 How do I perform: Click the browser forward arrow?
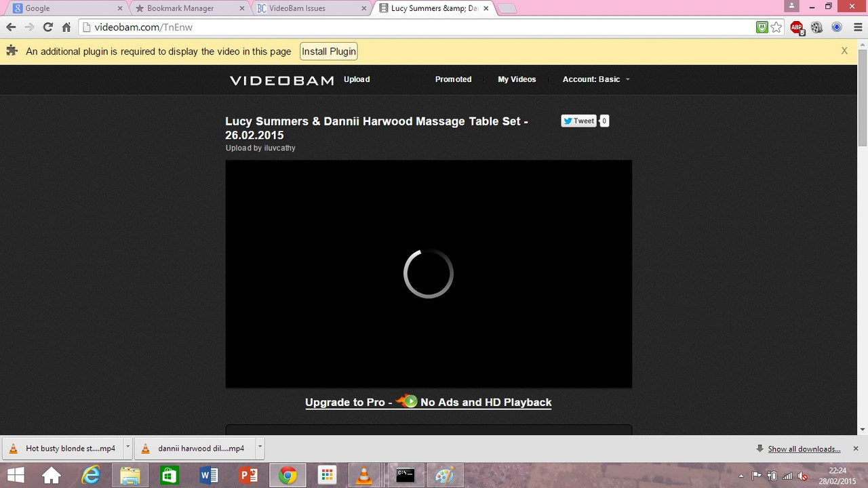(x=29, y=27)
